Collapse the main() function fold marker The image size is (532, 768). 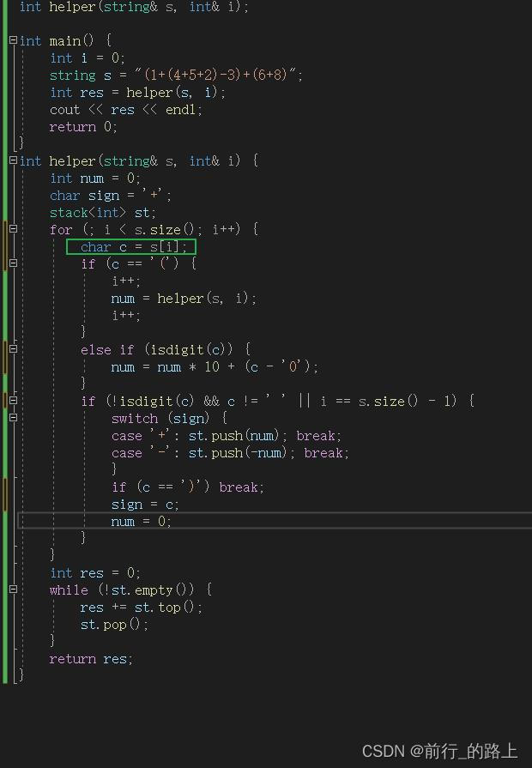[x=13, y=40]
